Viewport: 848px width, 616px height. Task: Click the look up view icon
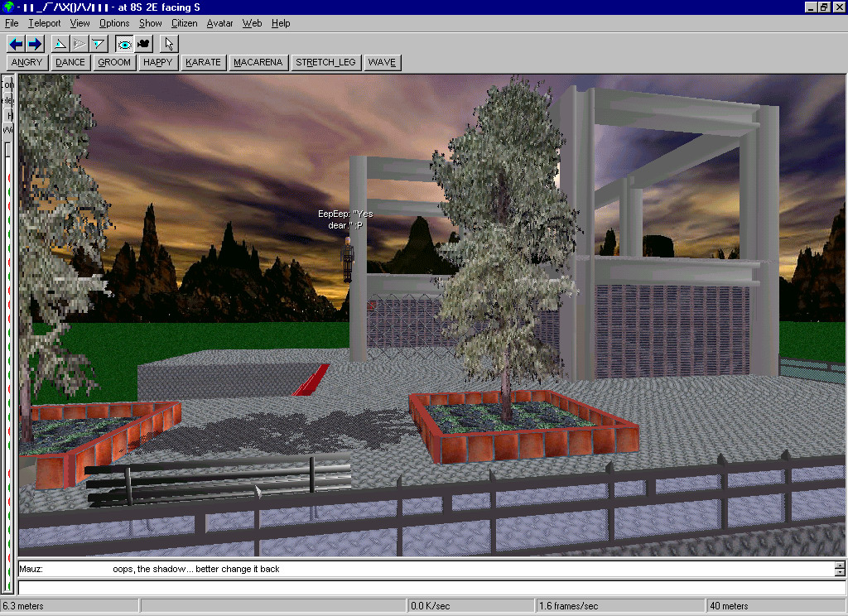[60, 44]
